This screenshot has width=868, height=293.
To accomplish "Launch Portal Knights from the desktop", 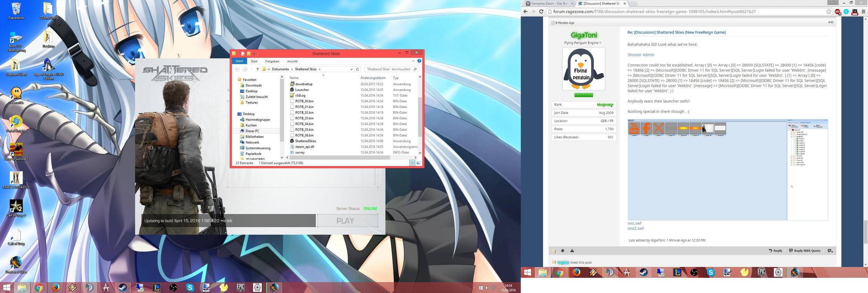I will click(16, 124).
